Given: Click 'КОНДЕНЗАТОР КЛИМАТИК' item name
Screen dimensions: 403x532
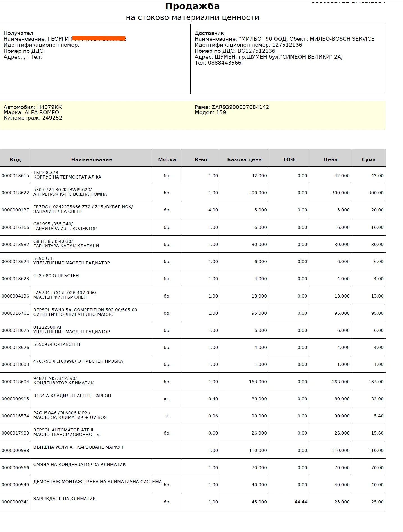Looking at the screenshot, I should click(x=63, y=383).
